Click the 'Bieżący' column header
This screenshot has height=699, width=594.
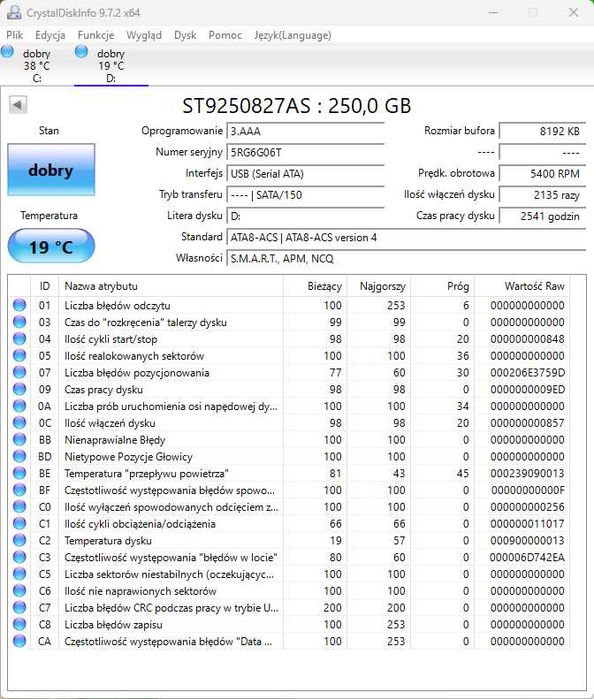pyautogui.click(x=315, y=286)
